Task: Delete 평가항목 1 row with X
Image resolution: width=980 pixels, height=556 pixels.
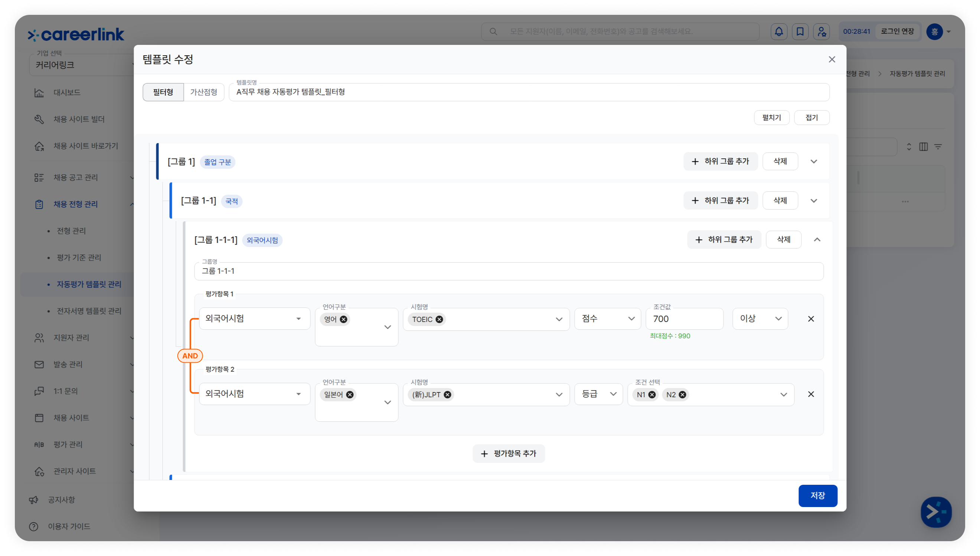Action: 811,319
